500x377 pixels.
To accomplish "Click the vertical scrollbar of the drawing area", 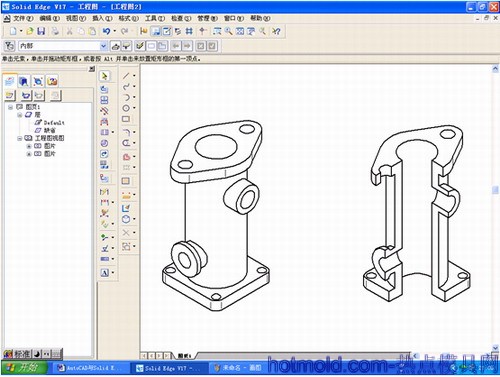I will tap(495, 208).
